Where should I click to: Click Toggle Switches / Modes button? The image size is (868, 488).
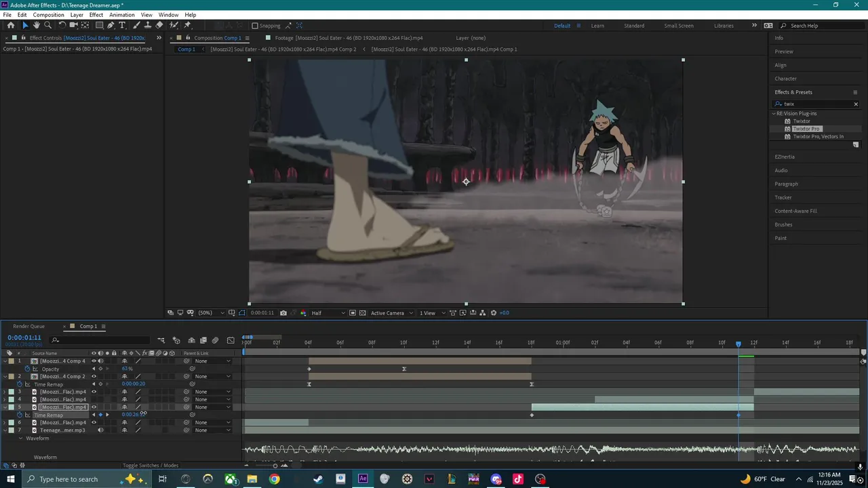(151, 466)
